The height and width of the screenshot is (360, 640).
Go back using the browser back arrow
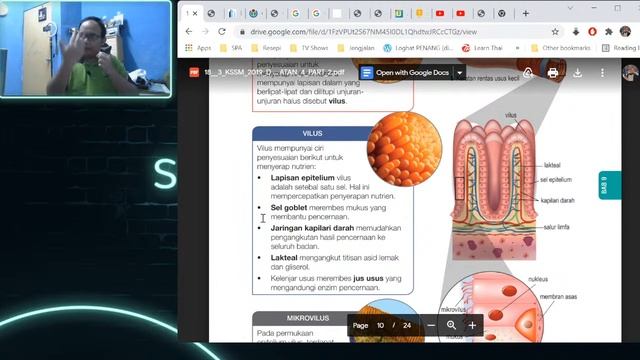[189, 31]
